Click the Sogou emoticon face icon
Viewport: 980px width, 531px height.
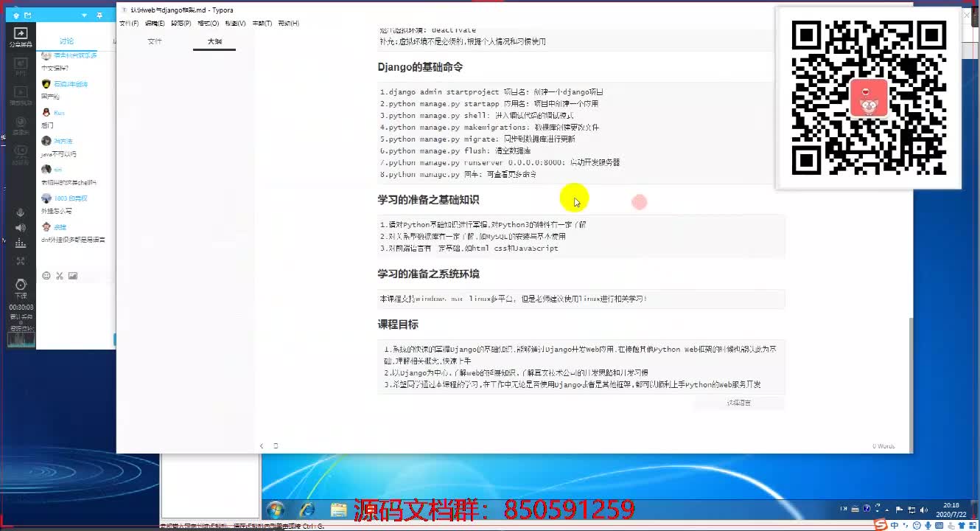point(917,526)
